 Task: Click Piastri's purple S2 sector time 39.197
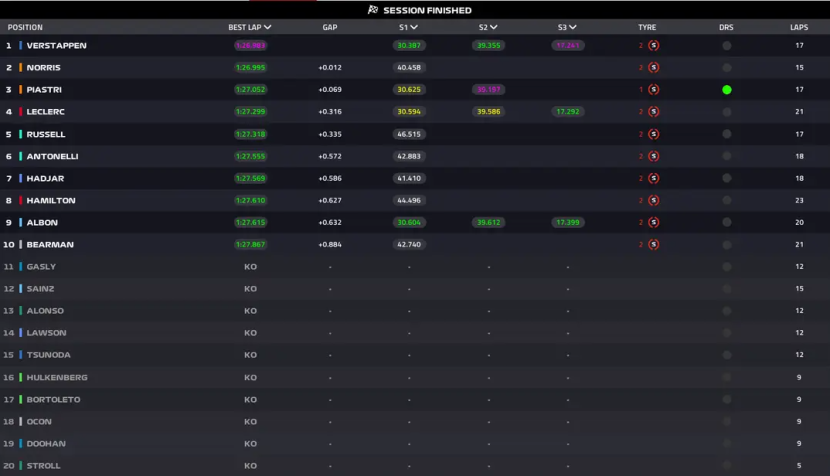(x=488, y=89)
